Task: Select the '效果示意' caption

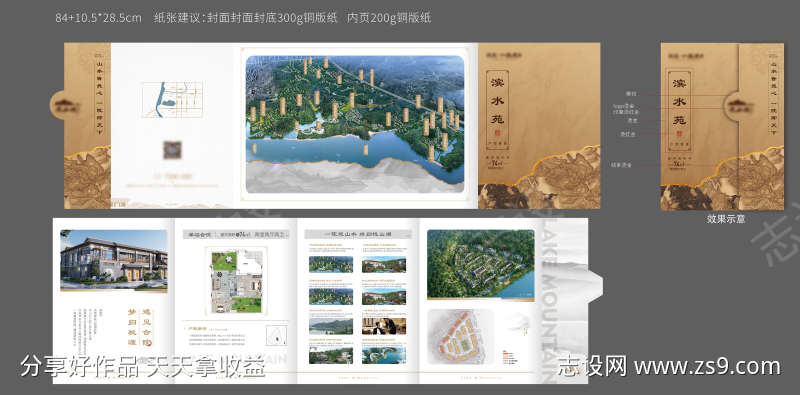Action: (x=726, y=218)
